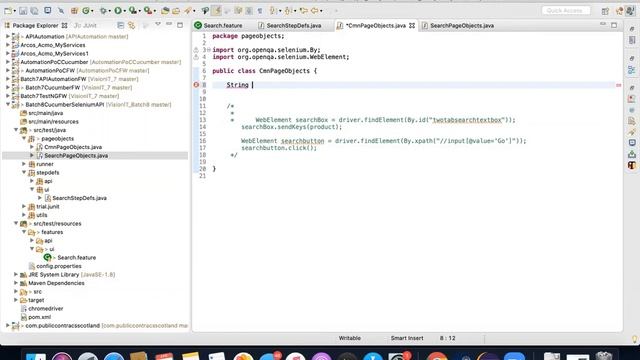Click the Debug bug icon

tap(103, 11)
